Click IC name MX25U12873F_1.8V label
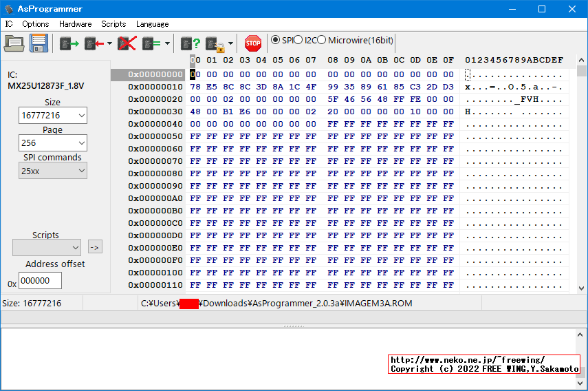This screenshot has width=588, height=391. click(x=46, y=86)
